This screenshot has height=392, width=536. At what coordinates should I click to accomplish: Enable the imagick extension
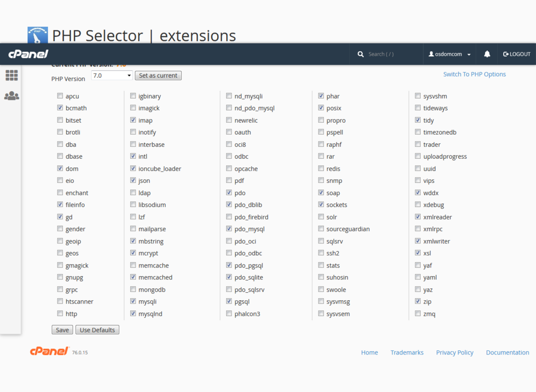(x=132, y=108)
